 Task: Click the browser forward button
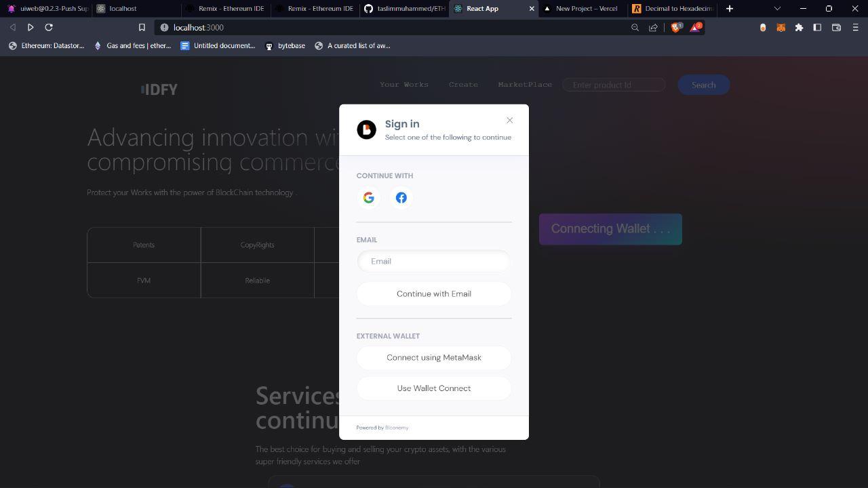click(x=31, y=27)
